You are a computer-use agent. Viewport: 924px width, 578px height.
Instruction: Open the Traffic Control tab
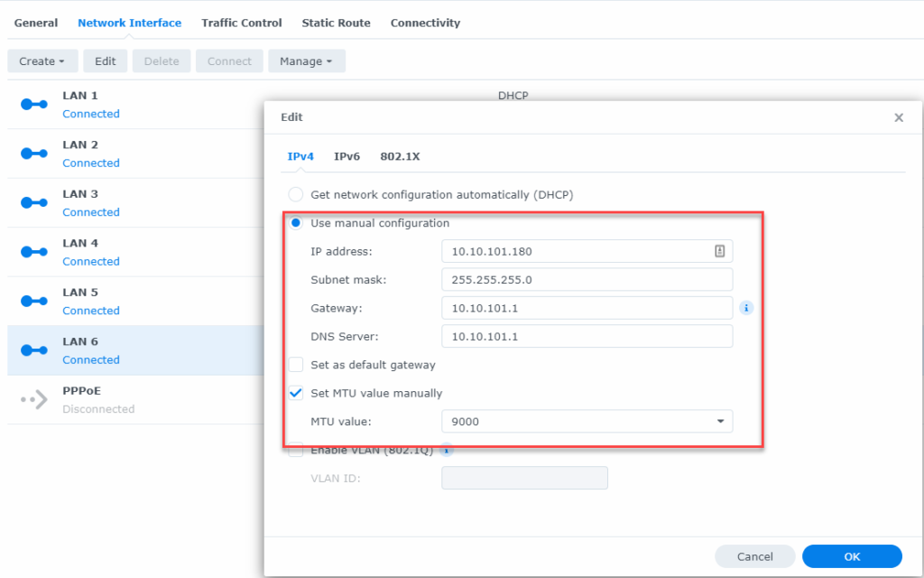click(241, 23)
